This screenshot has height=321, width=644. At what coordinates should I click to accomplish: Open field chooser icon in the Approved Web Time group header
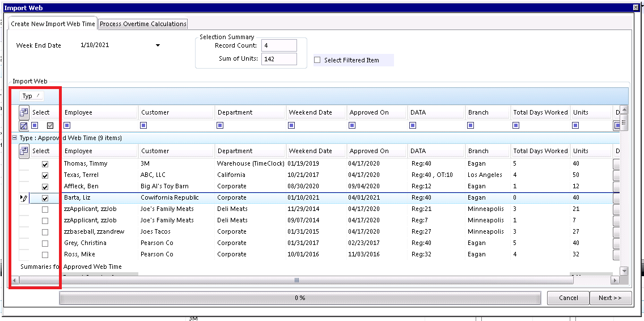pyautogui.click(x=24, y=151)
